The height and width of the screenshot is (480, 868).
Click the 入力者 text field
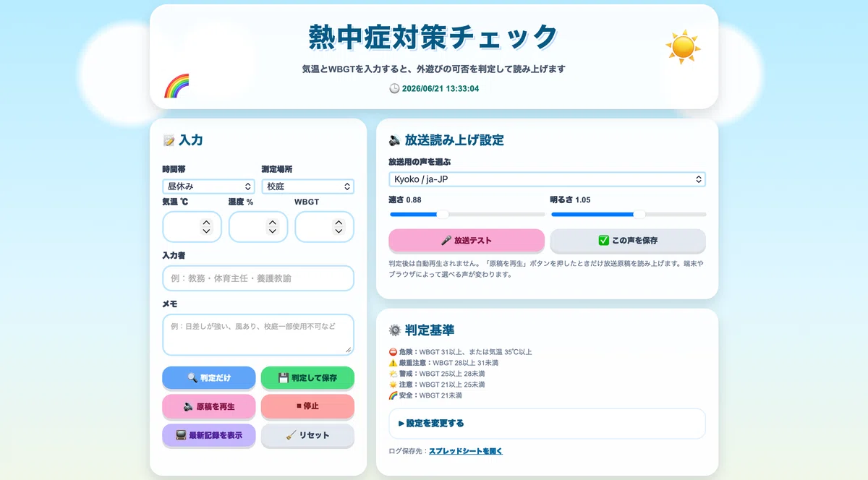click(258, 278)
